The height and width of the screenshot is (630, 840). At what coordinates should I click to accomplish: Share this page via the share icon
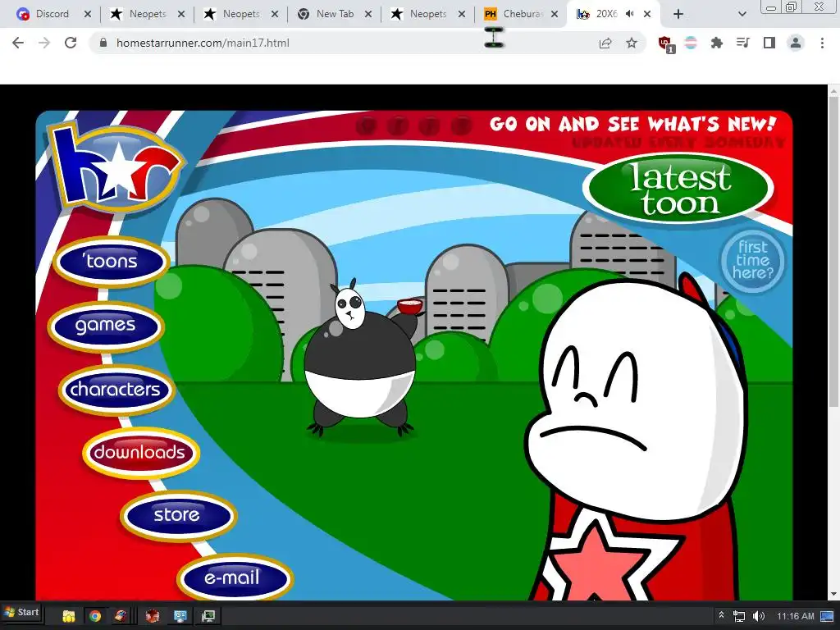[605, 43]
